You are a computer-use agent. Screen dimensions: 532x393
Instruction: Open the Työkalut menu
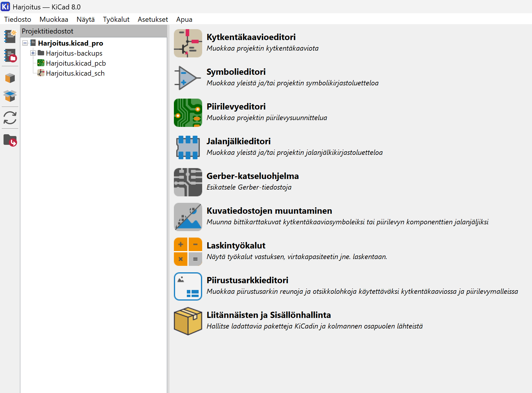click(116, 19)
